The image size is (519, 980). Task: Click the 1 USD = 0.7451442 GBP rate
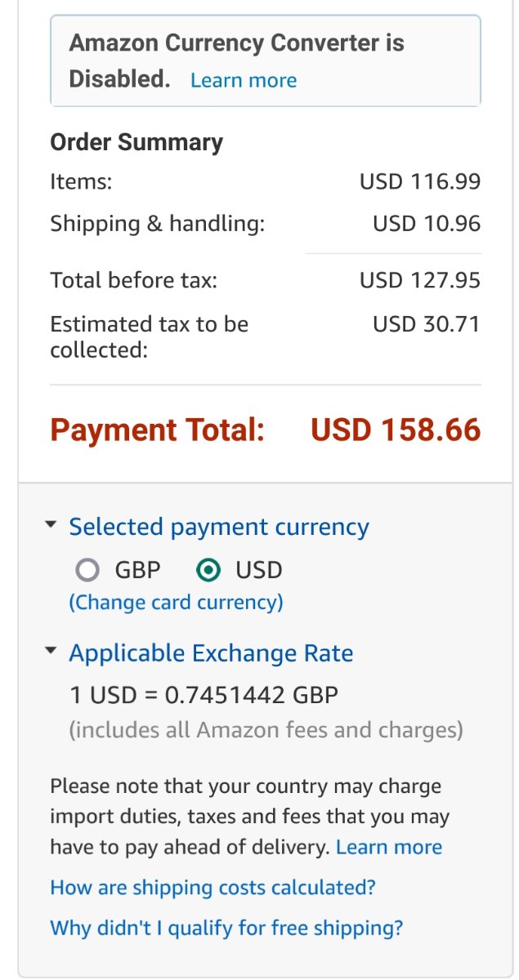[x=204, y=696]
